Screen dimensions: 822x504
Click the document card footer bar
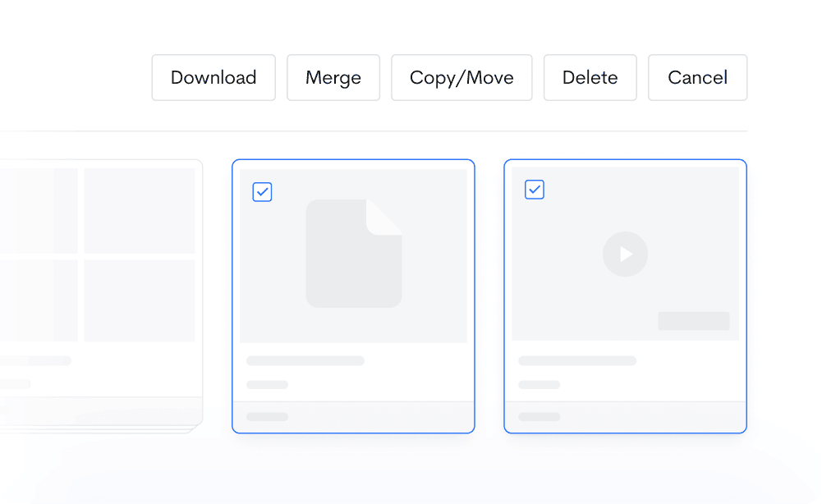[353, 417]
